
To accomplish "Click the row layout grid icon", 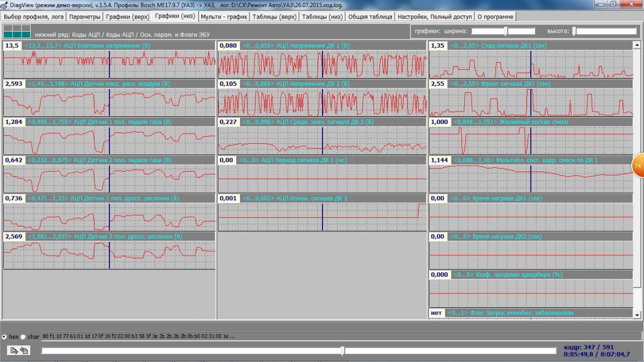I will click(17, 31).
